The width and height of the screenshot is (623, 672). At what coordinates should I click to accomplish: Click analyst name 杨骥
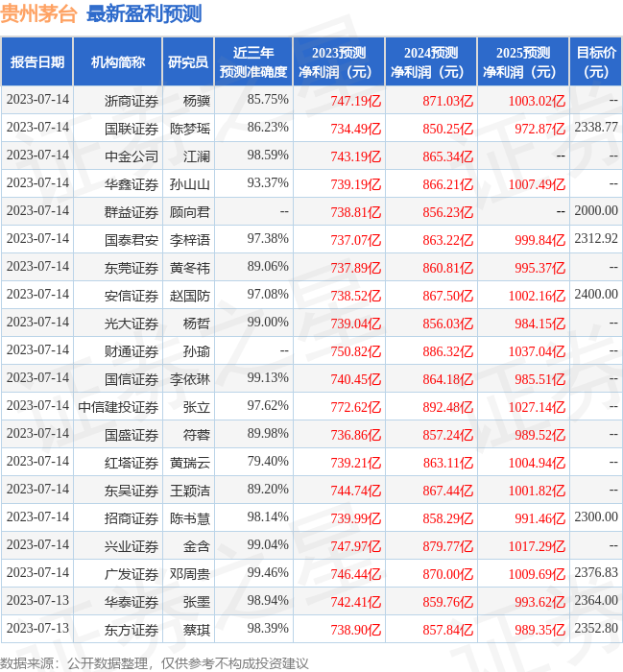click(197, 101)
